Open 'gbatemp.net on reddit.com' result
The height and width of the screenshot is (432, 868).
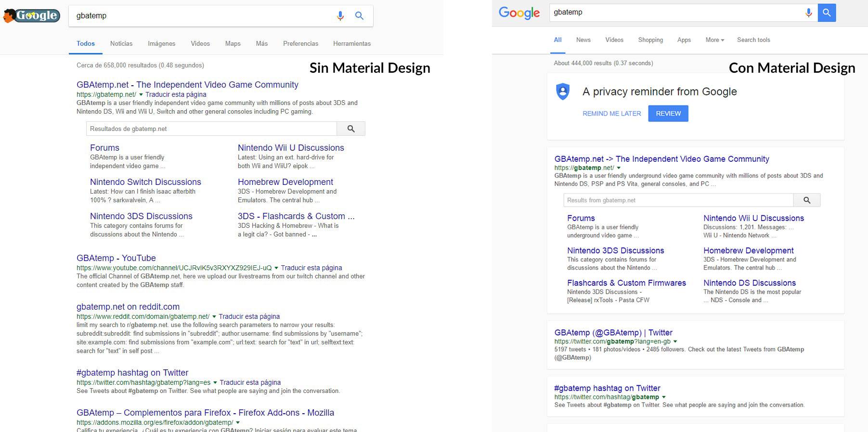point(128,307)
